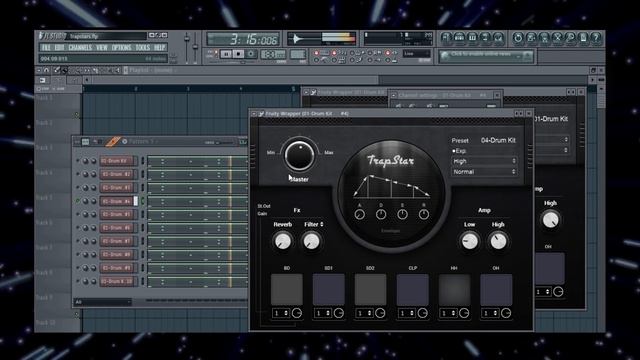Toggle the Exp. option in TrapStar
This screenshot has width=640, height=360.
point(459,151)
